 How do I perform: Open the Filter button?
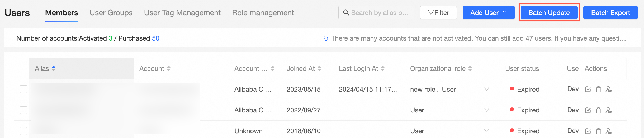[x=438, y=13]
